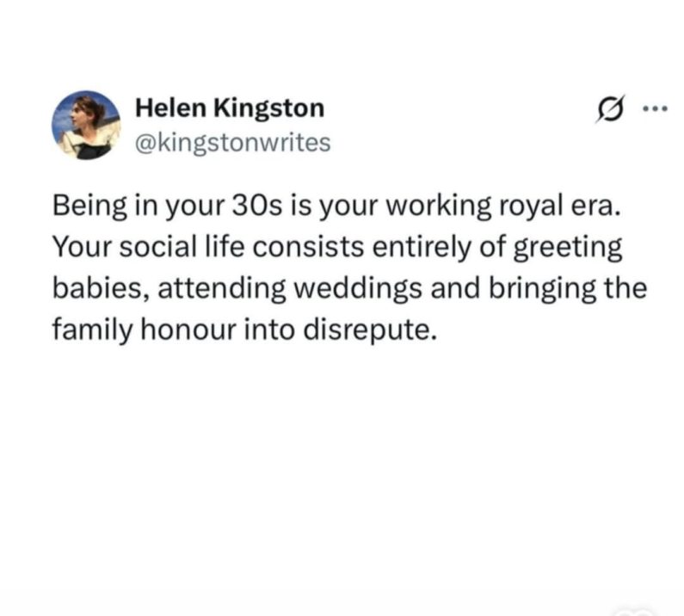Click the word "babies" in the tweet
The height and width of the screenshot is (616, 684).
coord(101,288)
